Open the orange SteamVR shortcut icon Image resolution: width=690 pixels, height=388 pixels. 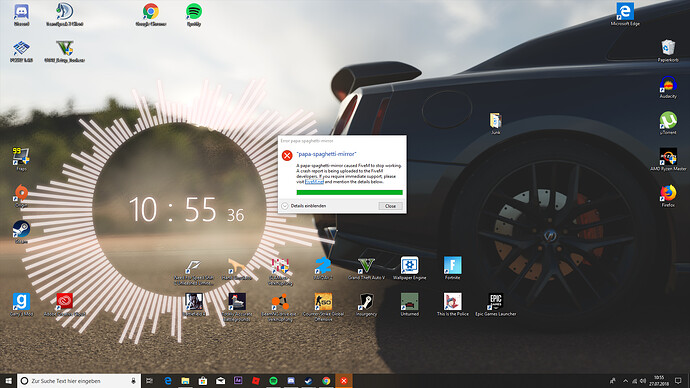click(280, 307)
